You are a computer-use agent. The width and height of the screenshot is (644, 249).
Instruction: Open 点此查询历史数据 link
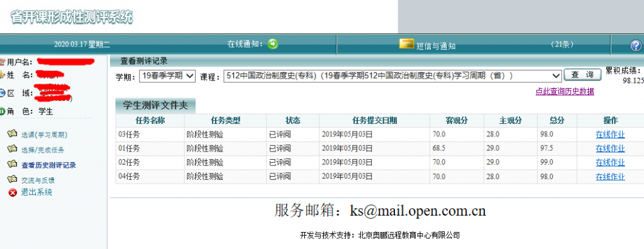(565, 92)
